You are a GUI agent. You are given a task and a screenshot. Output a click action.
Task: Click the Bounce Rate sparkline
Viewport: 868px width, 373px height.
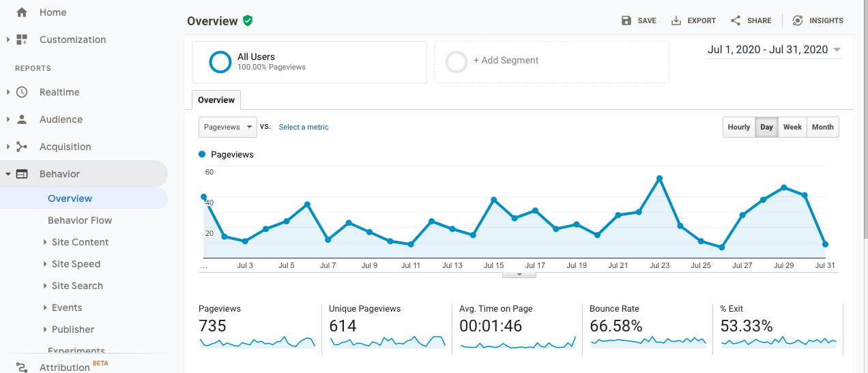click(x=648, y=342)
